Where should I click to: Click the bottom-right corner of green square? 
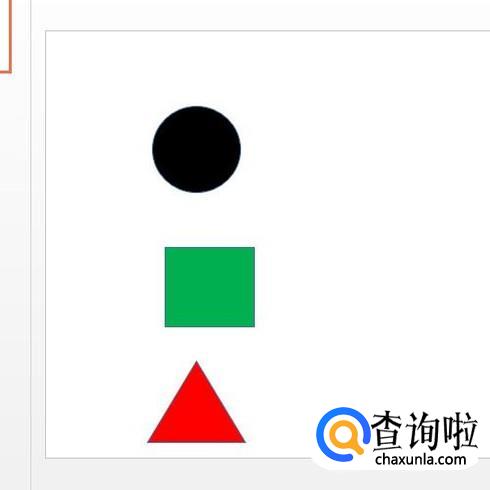(x=254, y=326)
